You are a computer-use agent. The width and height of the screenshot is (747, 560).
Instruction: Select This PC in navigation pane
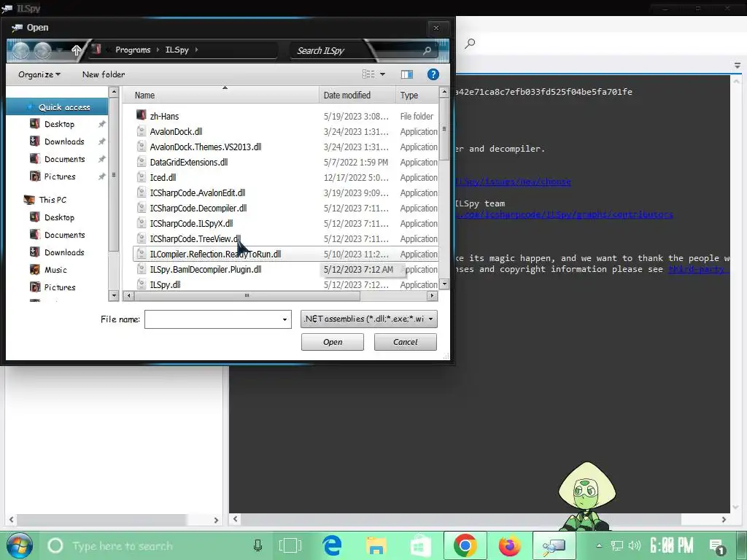[x=53, y=200]
